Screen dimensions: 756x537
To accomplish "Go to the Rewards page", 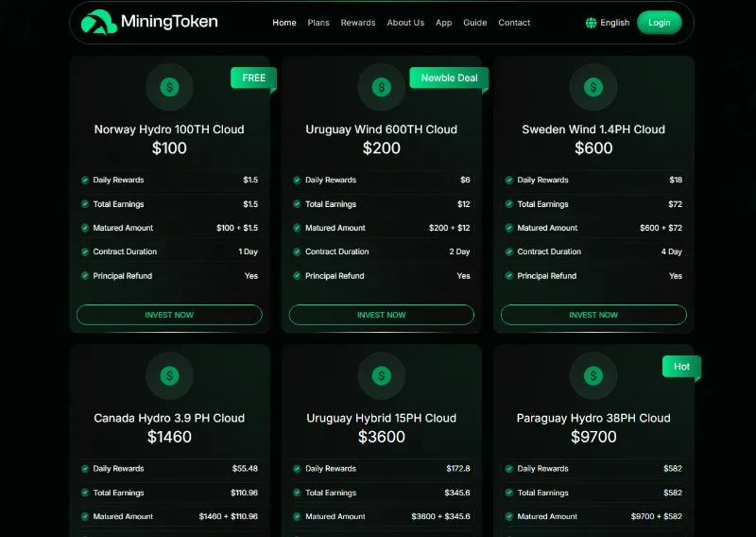I will pos(358,23).
